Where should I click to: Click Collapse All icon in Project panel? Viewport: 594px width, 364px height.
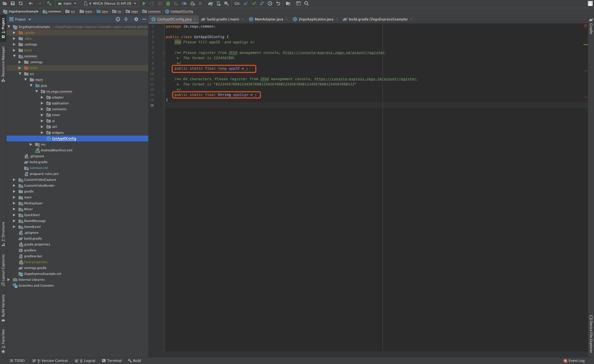tap(126, 19)
